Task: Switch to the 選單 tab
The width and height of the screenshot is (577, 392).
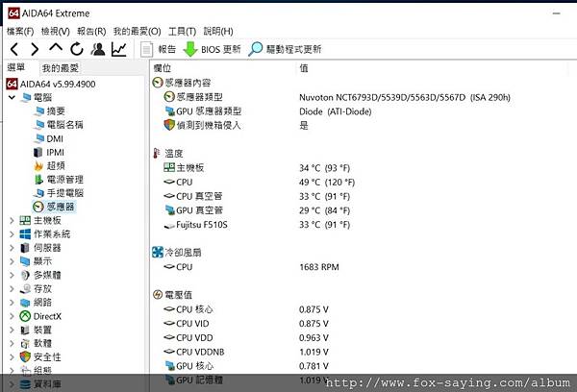Action: coord(16,67)
